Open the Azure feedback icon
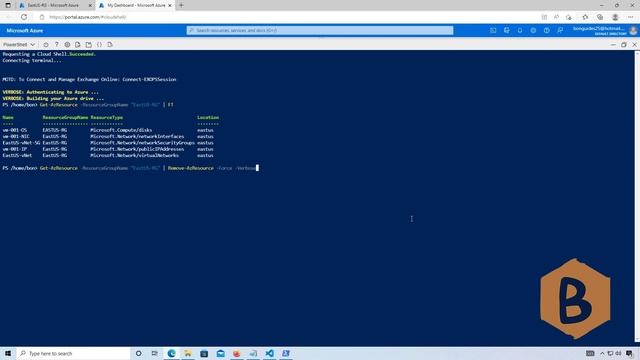Image resolution: width=640 pixels, height=360 pixels. 560,31
